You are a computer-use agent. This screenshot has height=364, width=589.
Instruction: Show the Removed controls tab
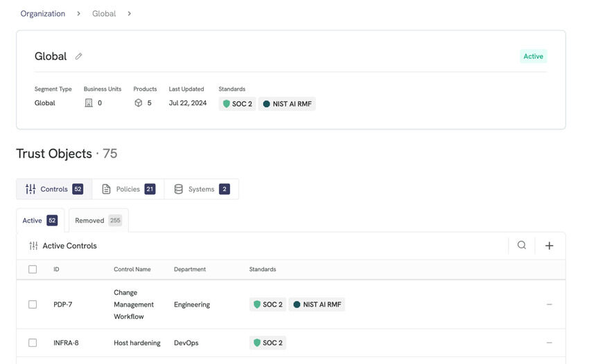click(98, 221)
